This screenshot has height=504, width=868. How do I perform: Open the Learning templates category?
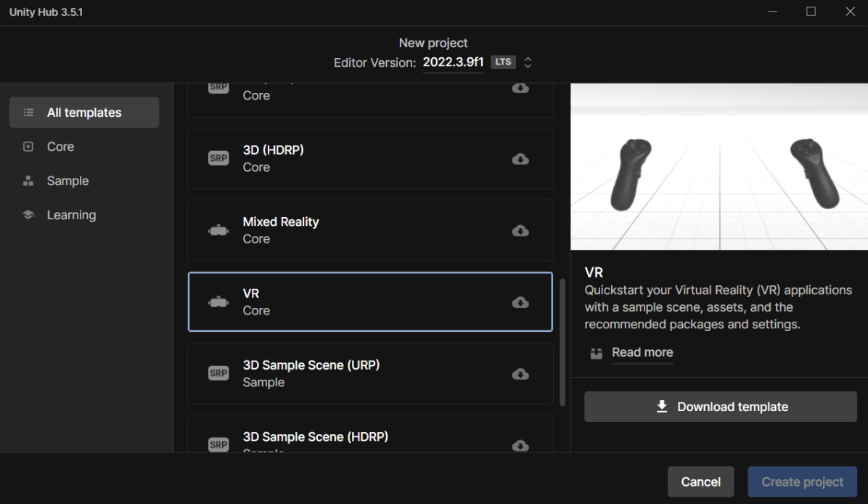[x=71, y=215]
